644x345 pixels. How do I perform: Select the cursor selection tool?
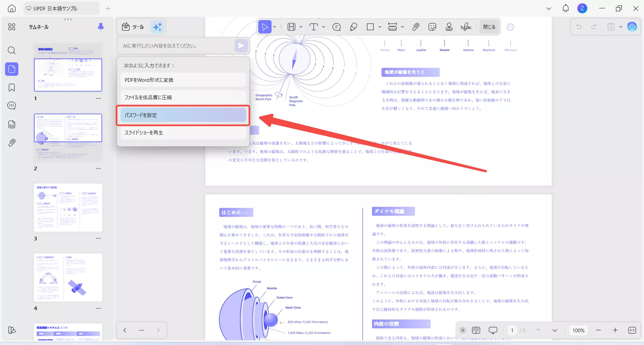tap(265, 27)
